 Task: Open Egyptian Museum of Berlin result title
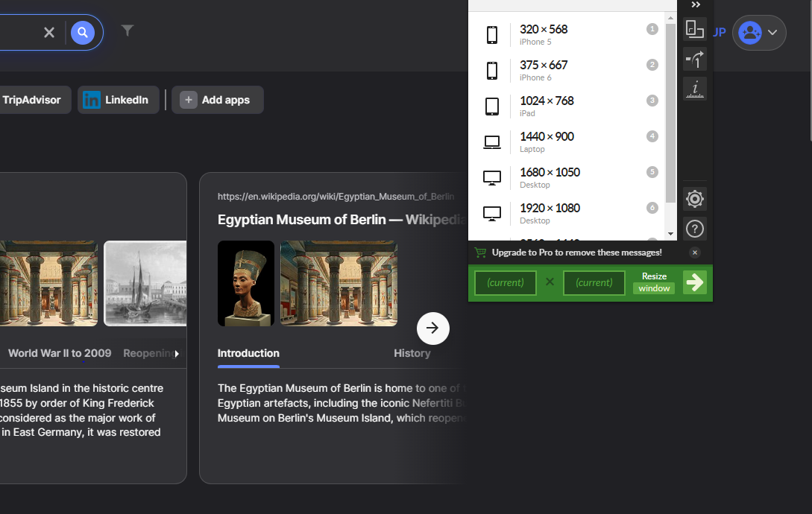(342, 220)
